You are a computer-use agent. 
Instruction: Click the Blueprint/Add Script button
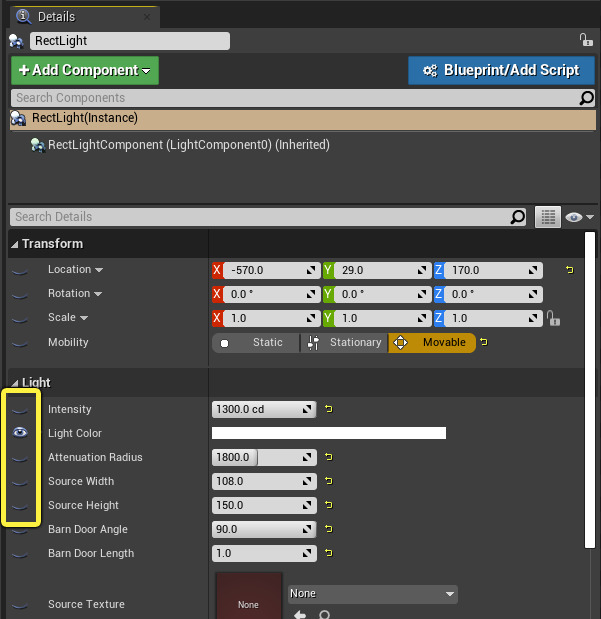[x=501, y=70]
